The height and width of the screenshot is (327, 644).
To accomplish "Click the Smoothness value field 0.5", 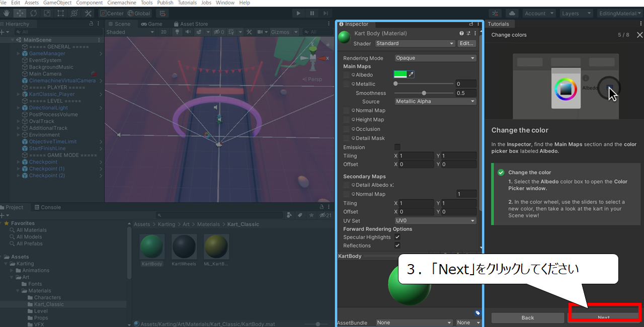I will [465, 93].
